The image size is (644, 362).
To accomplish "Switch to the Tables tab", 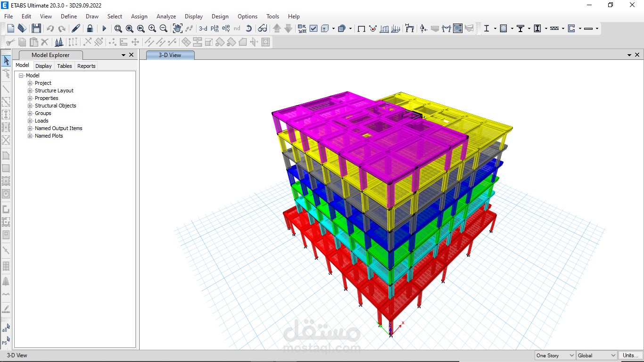I will tap(65, 66).
